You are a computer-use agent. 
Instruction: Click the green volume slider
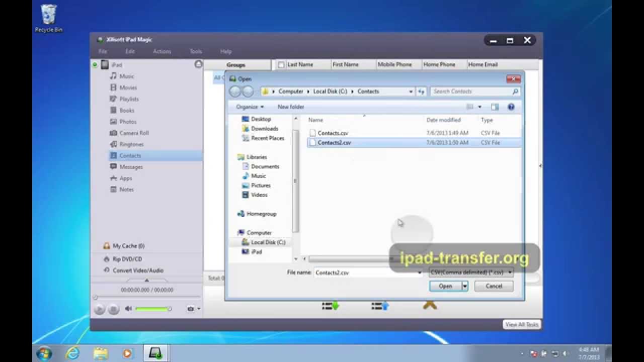[x=153, y=309]
